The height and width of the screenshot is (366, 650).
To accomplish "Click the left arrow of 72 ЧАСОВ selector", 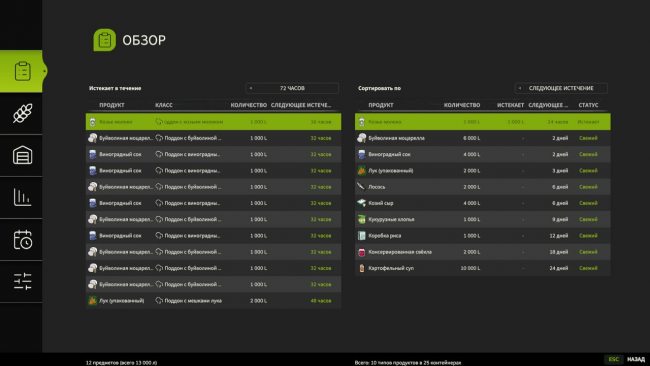I will 250,88.
